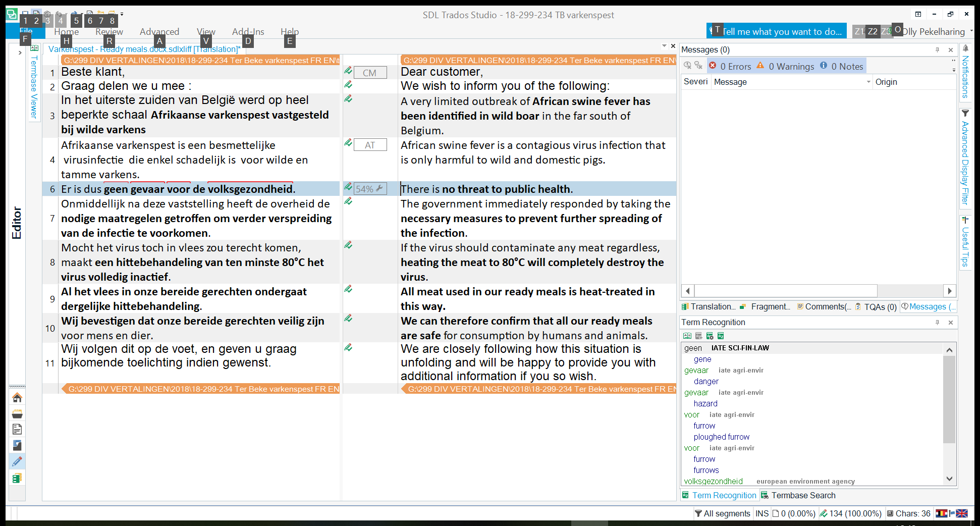Open the document tabs list dropdown
Image resolution: width=980 pixels, height=526 pixels.
[664, 46]
